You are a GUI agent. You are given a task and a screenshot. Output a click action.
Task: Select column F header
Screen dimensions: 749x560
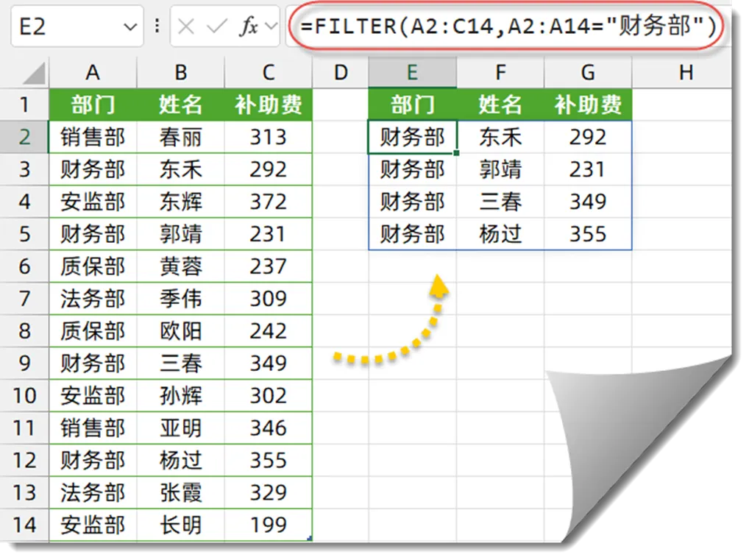500,73
